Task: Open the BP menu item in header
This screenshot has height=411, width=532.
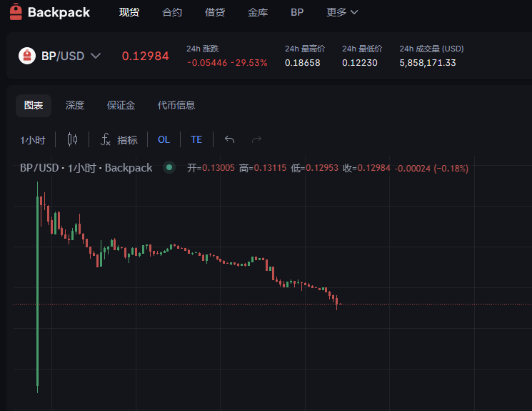Action: [x=297, y=12]
